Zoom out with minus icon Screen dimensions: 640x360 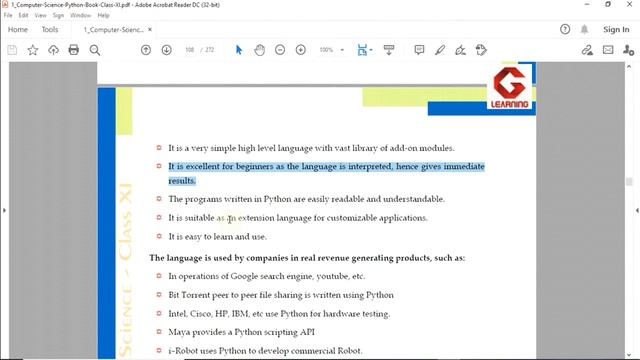point(280,50)
